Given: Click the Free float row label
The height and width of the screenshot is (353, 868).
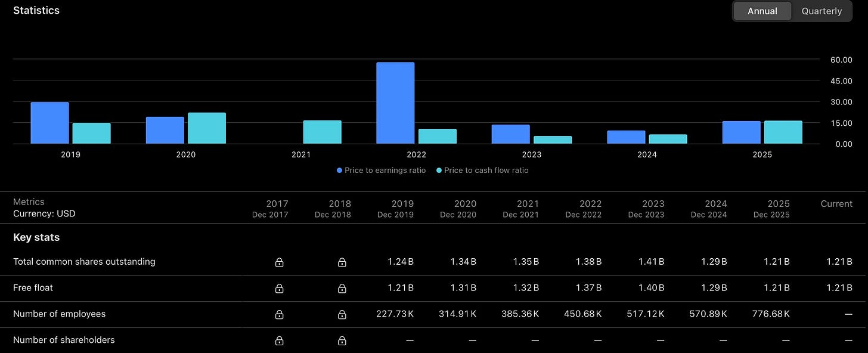Looking at the screenshot, I should point(33,288).
